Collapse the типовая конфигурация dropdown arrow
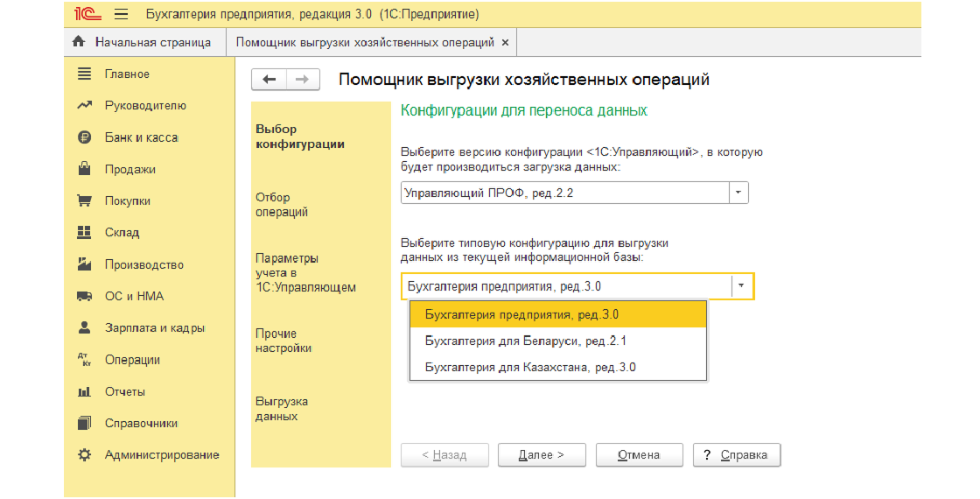The width and height of the screenshot is (980, 499). pyautogui.click(x=741, y=286)
